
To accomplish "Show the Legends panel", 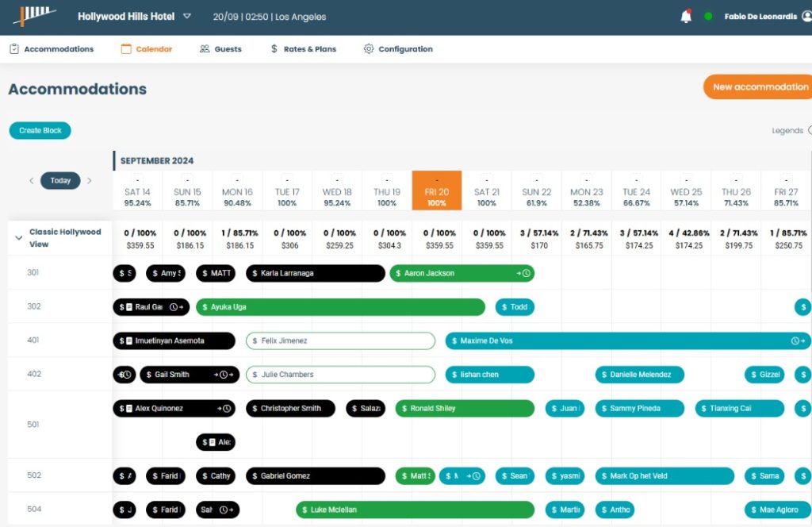I will pos(789,131).
